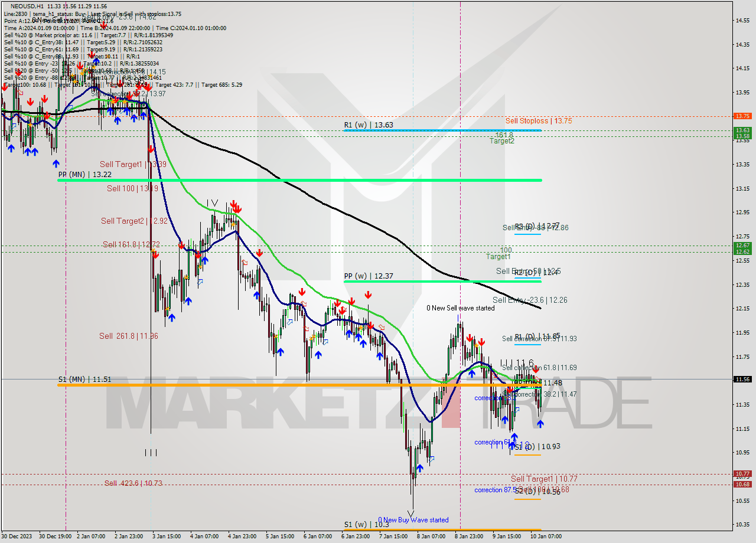756x543 pixels.
Task: Click the red 10.77 price tag on axis
Action: pos(742,473)
